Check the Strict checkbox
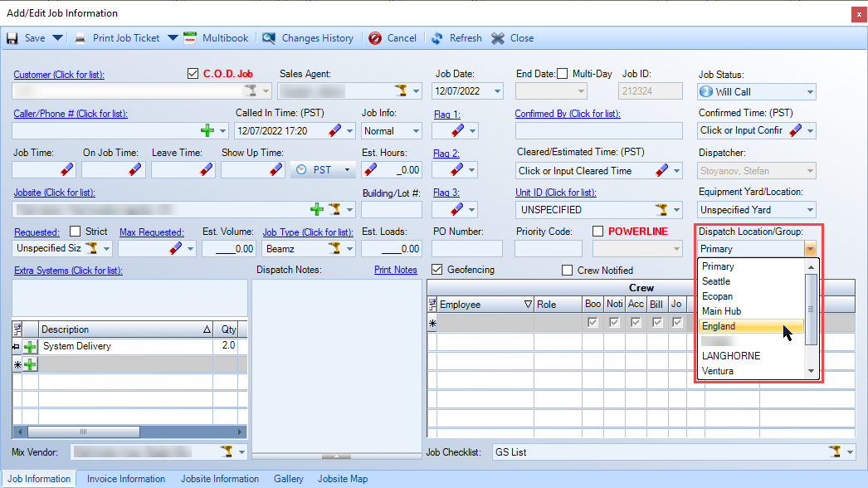Image resolution: width=868 pixels, height=488 pixels. 76,231
